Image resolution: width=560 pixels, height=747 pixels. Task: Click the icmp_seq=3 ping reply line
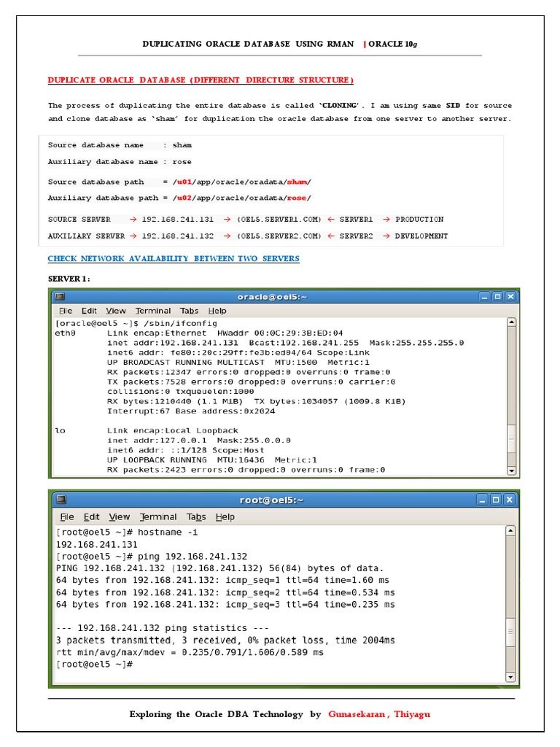pos(225,605)
